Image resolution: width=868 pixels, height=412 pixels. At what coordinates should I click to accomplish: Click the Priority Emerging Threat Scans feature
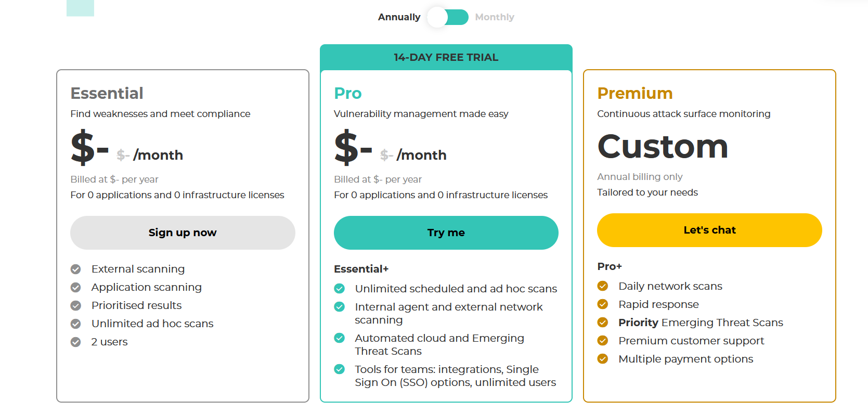pos(701,323)
